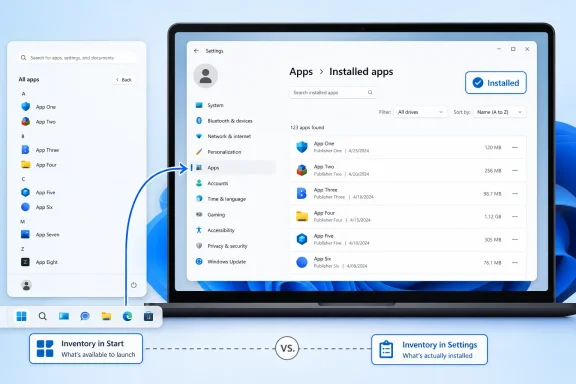576x384 pixels.
Task: Open more options for App Five row
Action: click(x=515, y=240)
